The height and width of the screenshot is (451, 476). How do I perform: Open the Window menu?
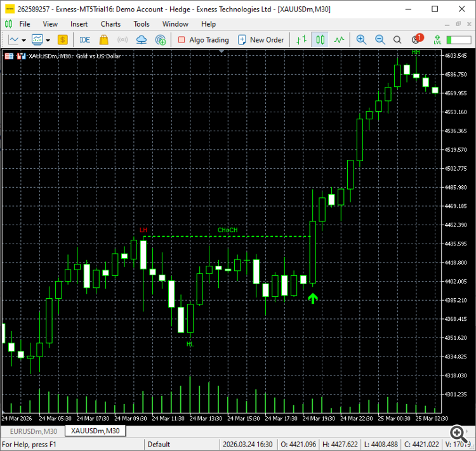click(x=175, y=24)
